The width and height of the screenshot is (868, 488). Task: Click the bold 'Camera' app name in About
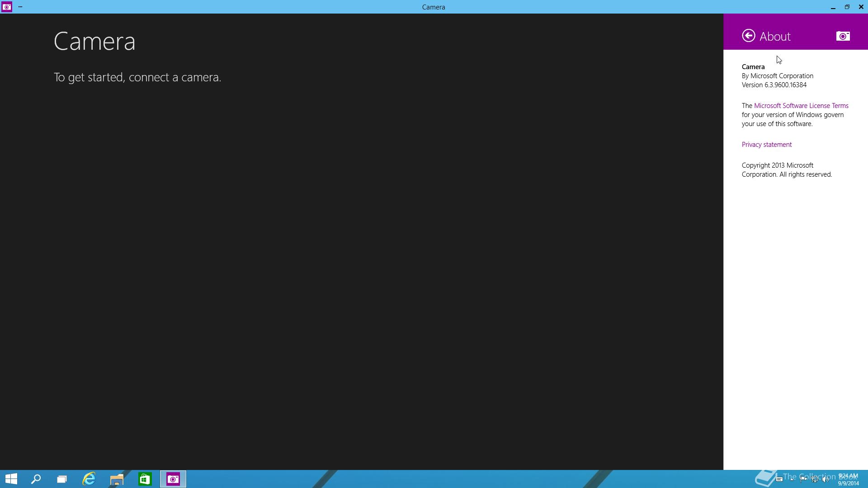[x=753, y=67]
